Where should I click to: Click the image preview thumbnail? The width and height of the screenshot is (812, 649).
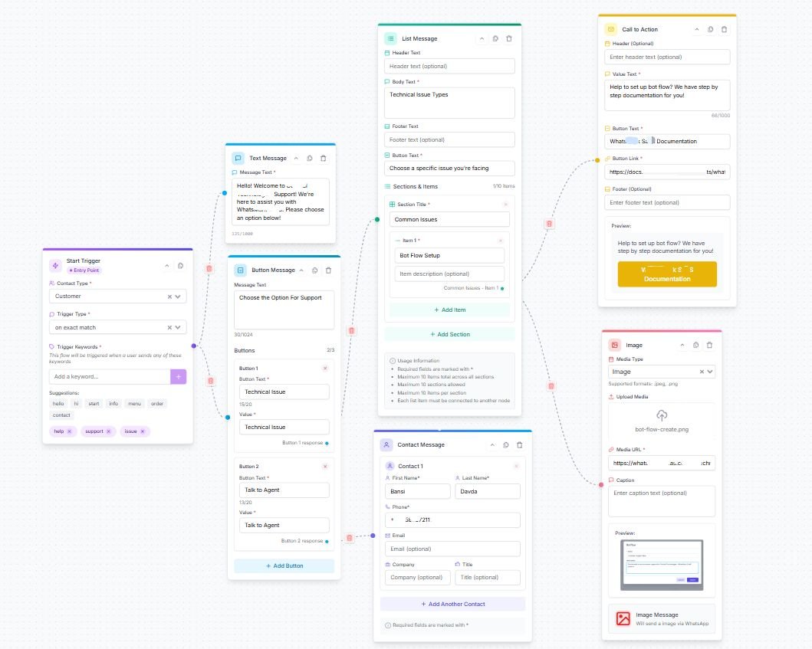[x=661, y=565]
